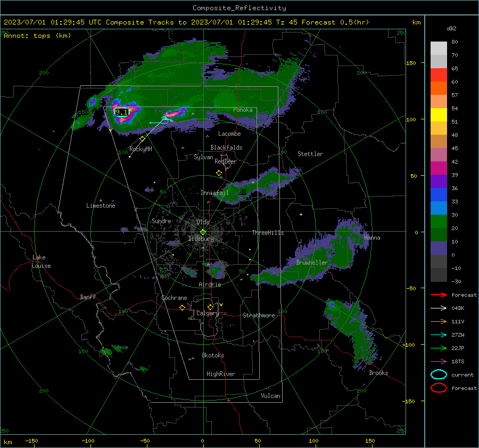Image resolution: width=479 pixels, height=448 pixels.
Task: Select the 9.1 storm tops label box
Action: pos(121,112)
